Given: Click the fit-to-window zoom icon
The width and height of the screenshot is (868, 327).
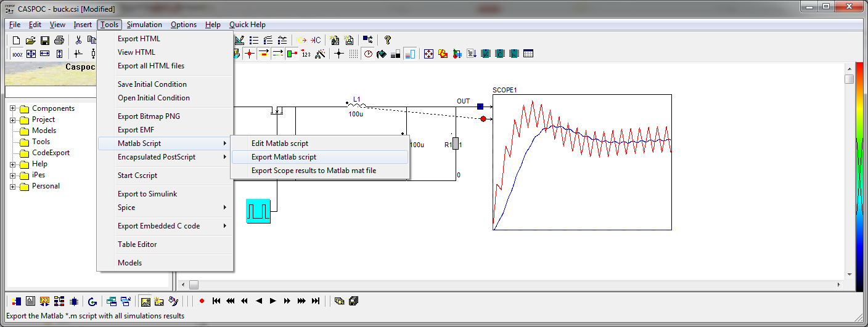Looking at the screenshot, I should pyautogui.click(x=31, y=54).
